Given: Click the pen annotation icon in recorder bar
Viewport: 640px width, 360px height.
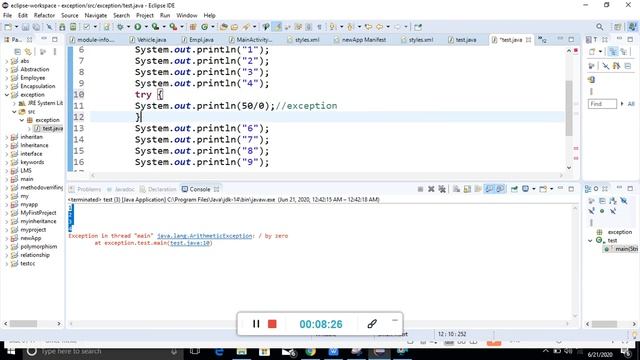Looking at the screenshot, I should coord(372,324).
